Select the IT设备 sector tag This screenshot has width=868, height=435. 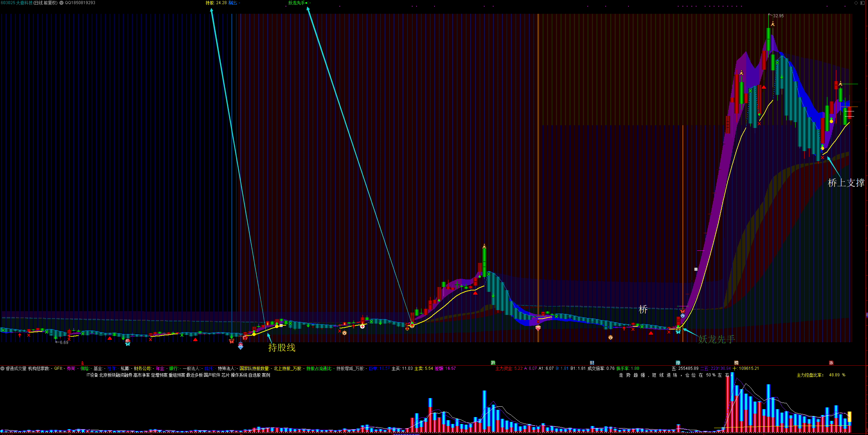(x=92, y=375)
